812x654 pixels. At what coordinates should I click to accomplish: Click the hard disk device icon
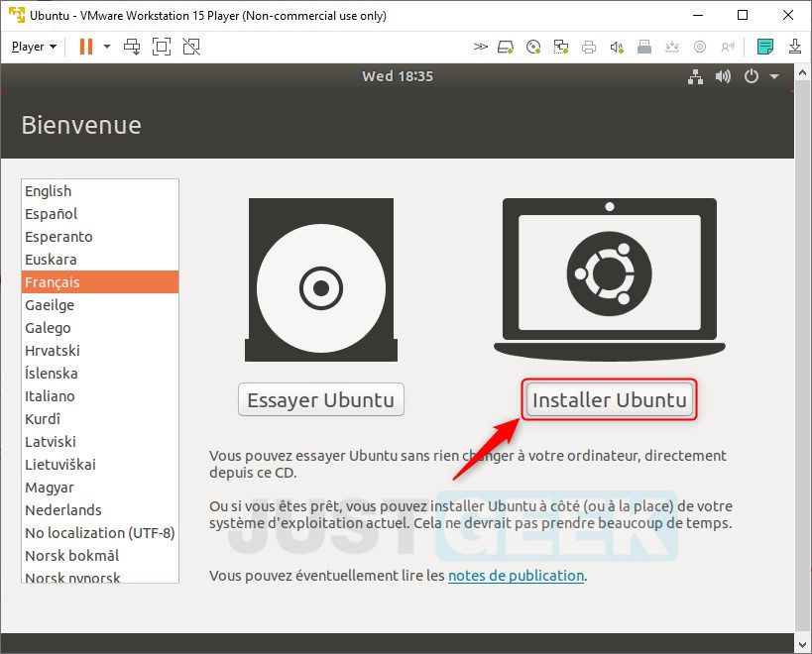pos(506,48)
